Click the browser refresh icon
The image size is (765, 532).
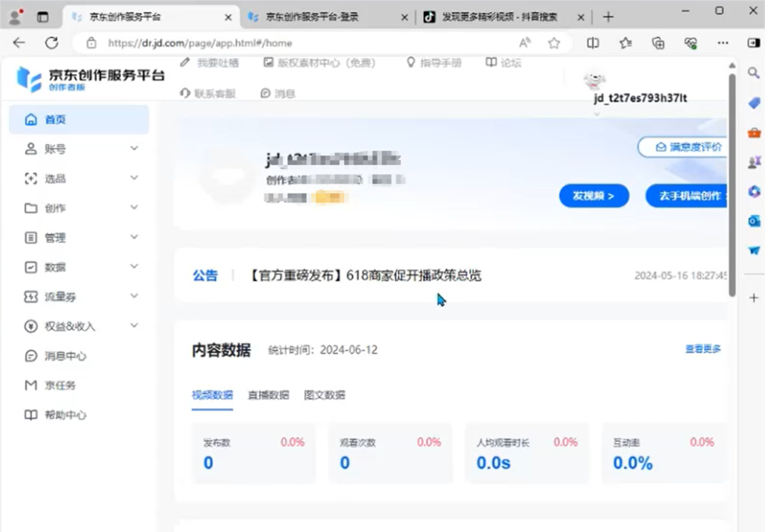pos(51,43)
